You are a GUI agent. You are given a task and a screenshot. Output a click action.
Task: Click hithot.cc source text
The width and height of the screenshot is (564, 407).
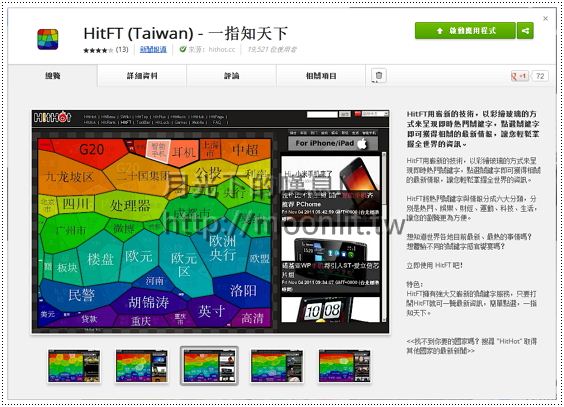coord(222,50)
